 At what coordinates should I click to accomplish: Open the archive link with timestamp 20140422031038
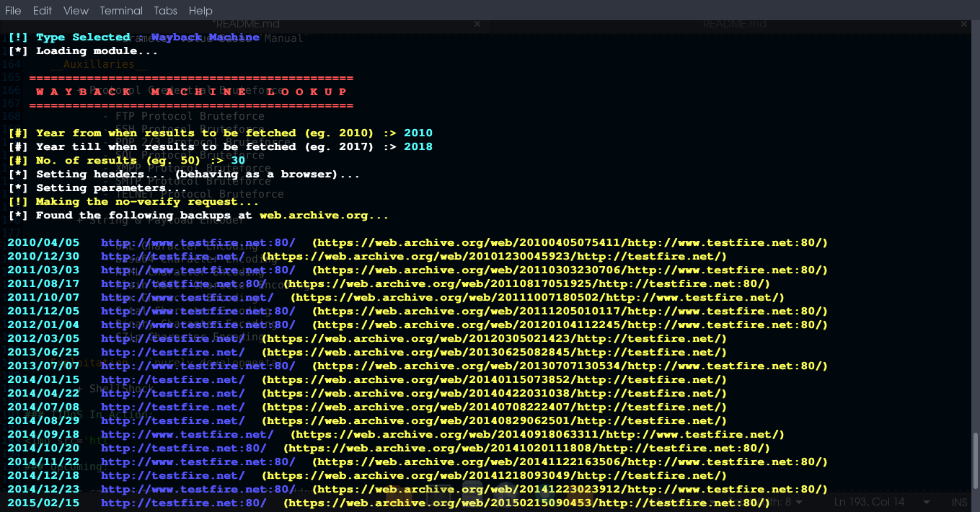click(494, 394)
